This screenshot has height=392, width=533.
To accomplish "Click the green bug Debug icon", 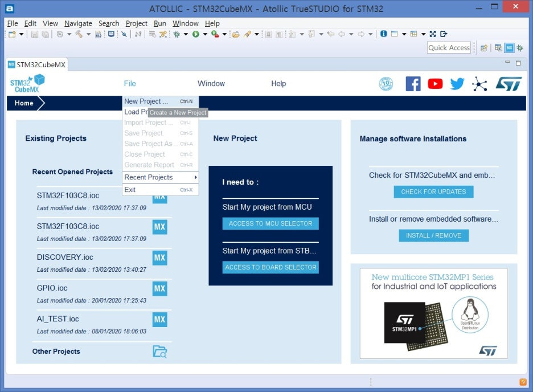I will click(x=177, y=34).
